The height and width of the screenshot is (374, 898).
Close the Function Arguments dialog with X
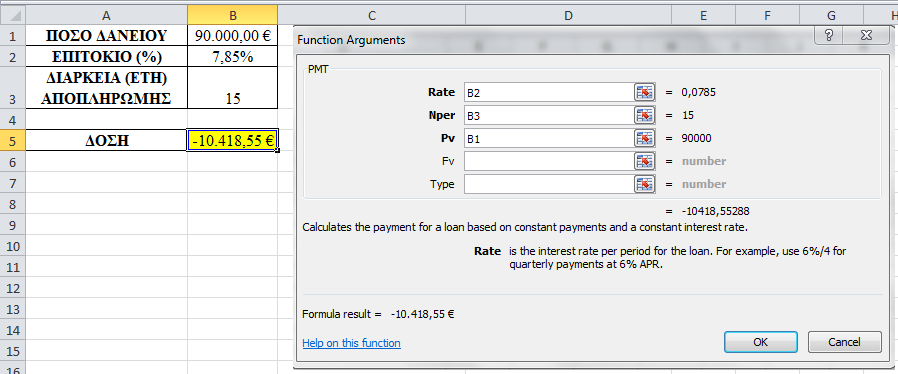867,36
